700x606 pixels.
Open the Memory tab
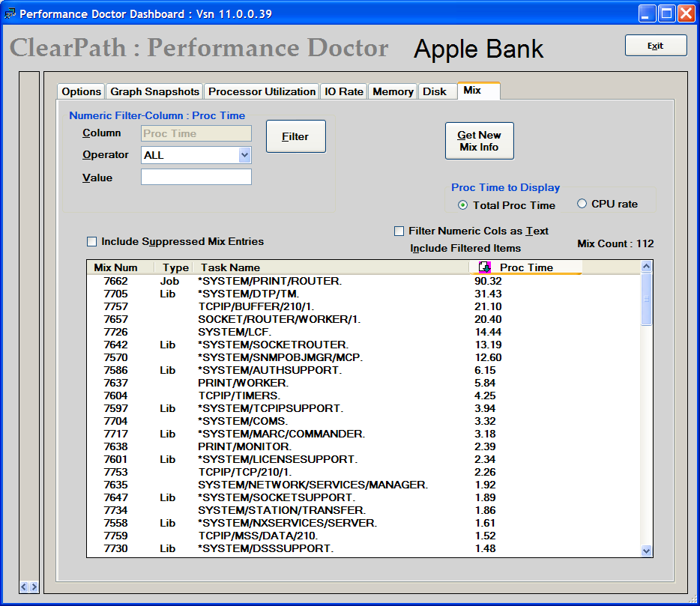pyautogui.click(x=393, y=91)
